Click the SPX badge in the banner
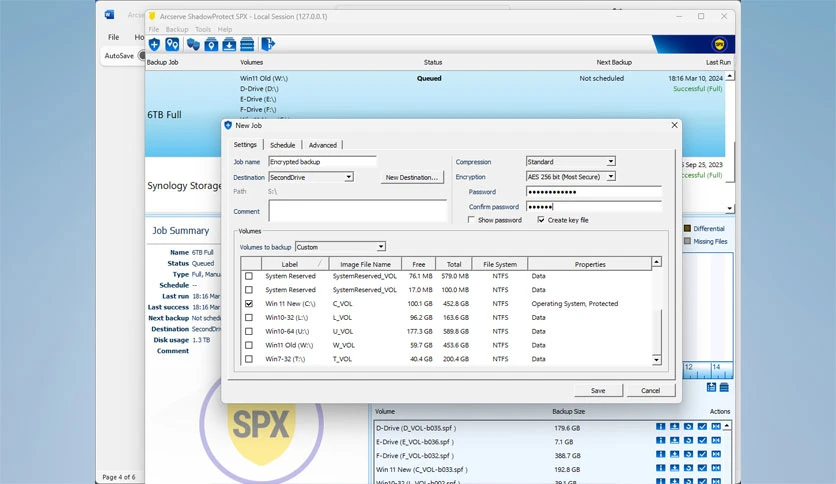This screenshot has height=484, width=836. pos(719,44)
